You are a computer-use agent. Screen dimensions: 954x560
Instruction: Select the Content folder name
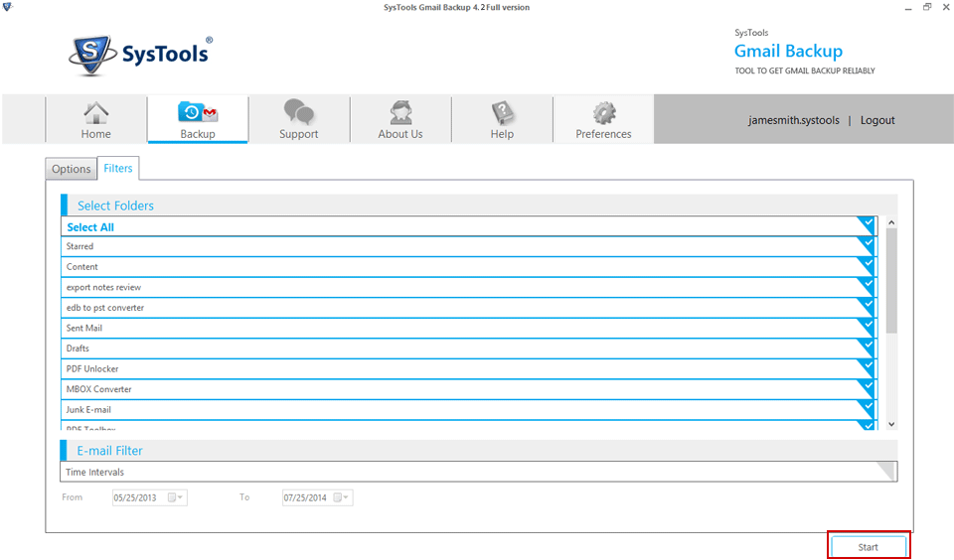(x=82, y=267)
